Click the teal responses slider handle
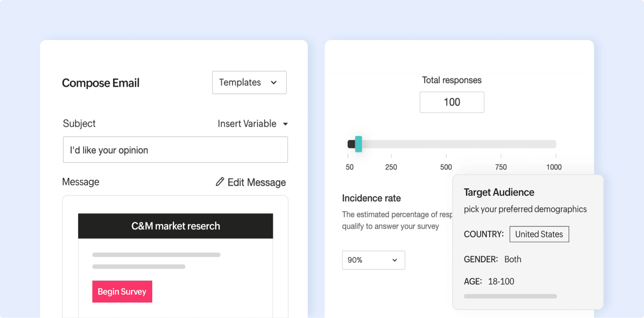This screenshot has height=318, width=644. coord(358,144)
